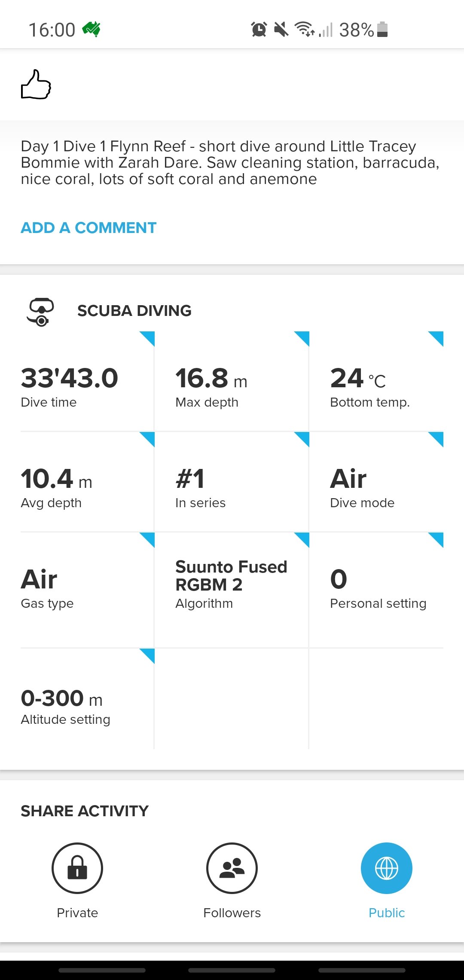The height and width of the screenshot is (980, 464).
Task: Tap the battery icon in status bar
Action: (382, 30)
